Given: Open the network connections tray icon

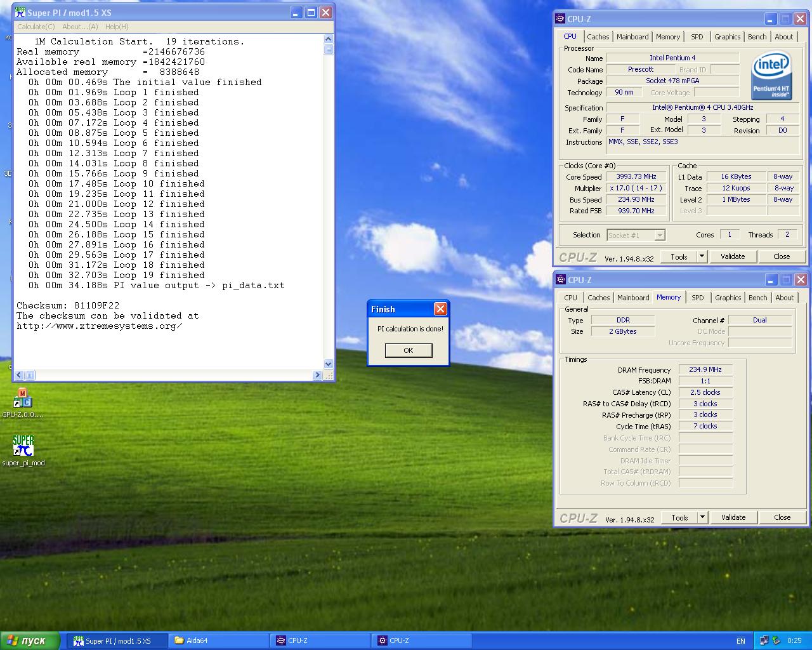Looking at the screenshot, I should [764, 640].
